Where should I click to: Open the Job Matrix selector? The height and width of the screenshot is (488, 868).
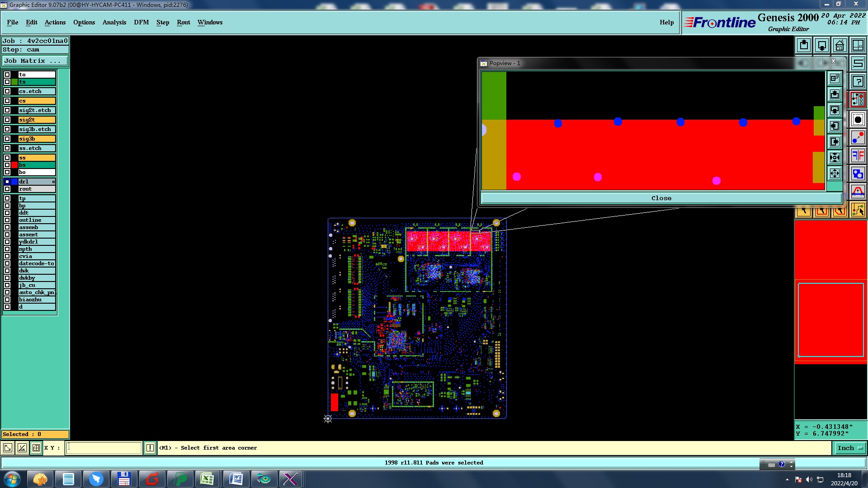pos(35,61)
